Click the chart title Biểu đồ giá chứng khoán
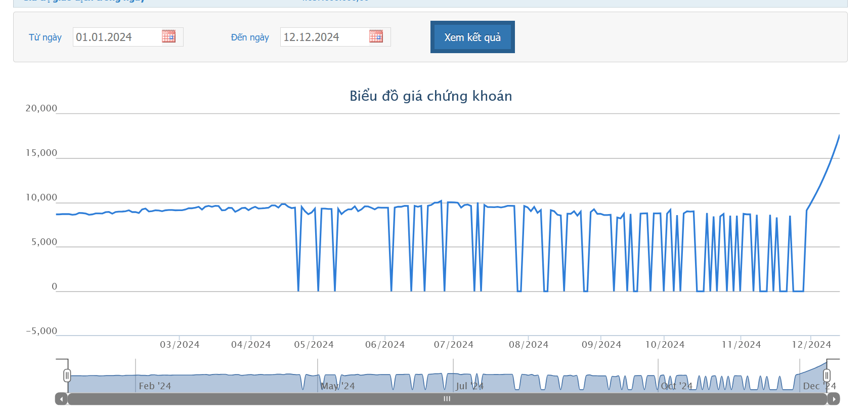The height and width of the screenshot is (413, 868). [x=430, y=96]
